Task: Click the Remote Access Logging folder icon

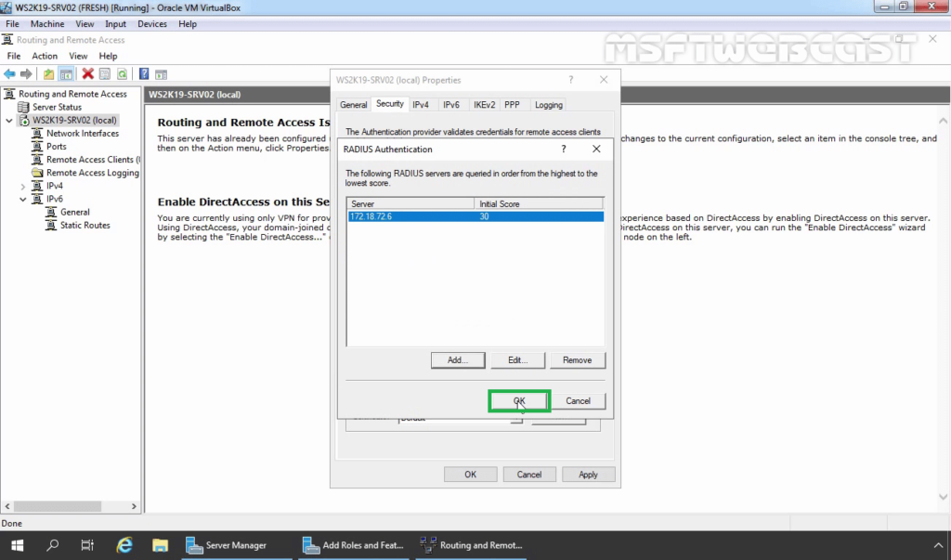Action: tap(37, 173)
